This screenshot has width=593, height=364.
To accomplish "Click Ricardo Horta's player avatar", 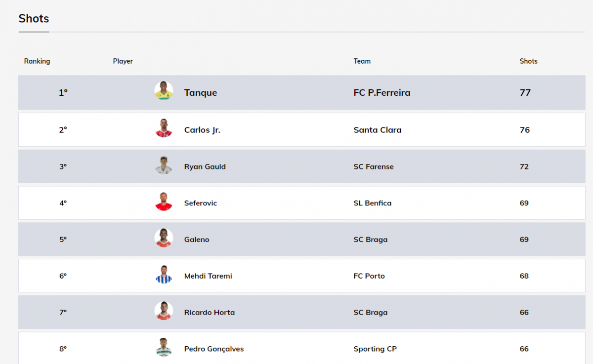I will click(x=164, y=312).
